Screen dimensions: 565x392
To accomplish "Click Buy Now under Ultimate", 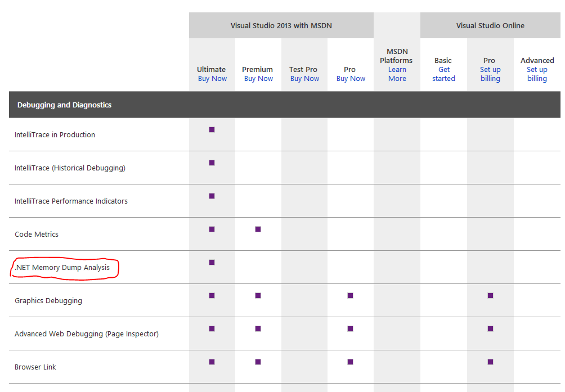I will (212, 79).
